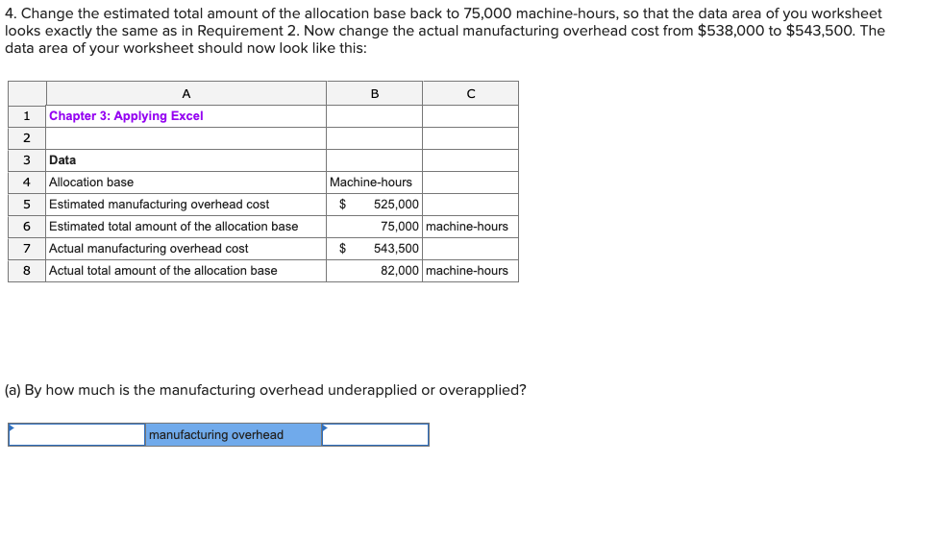Click 'machine-hours' cell in row 8
The width and height of the screenshot is (940, 560).
click(471, 271)
